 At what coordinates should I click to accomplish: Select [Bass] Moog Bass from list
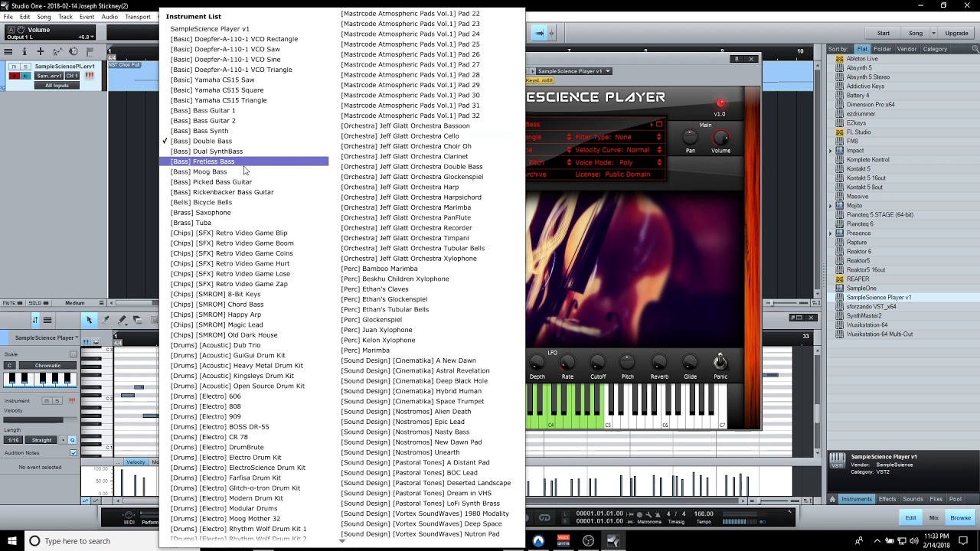coord(244,171)
